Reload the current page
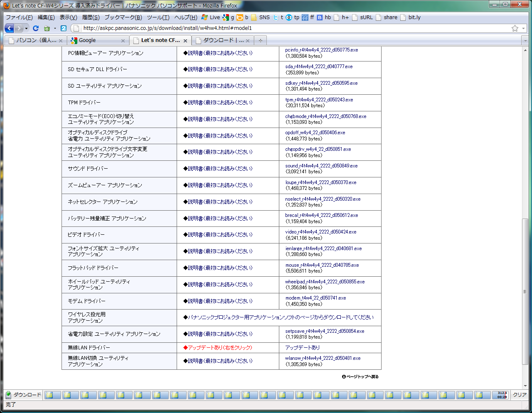The height and width of the screenshot is (413, 532). (x=36, y=28)
